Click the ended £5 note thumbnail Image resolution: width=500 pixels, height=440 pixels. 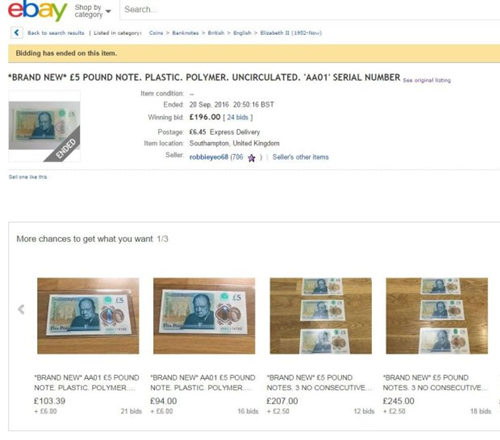click(44, 126)
